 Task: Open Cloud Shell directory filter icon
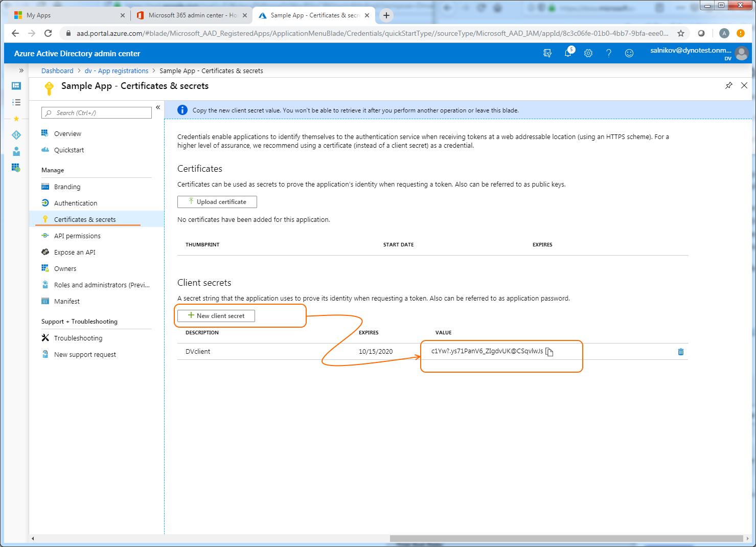(x=547, y=53)
